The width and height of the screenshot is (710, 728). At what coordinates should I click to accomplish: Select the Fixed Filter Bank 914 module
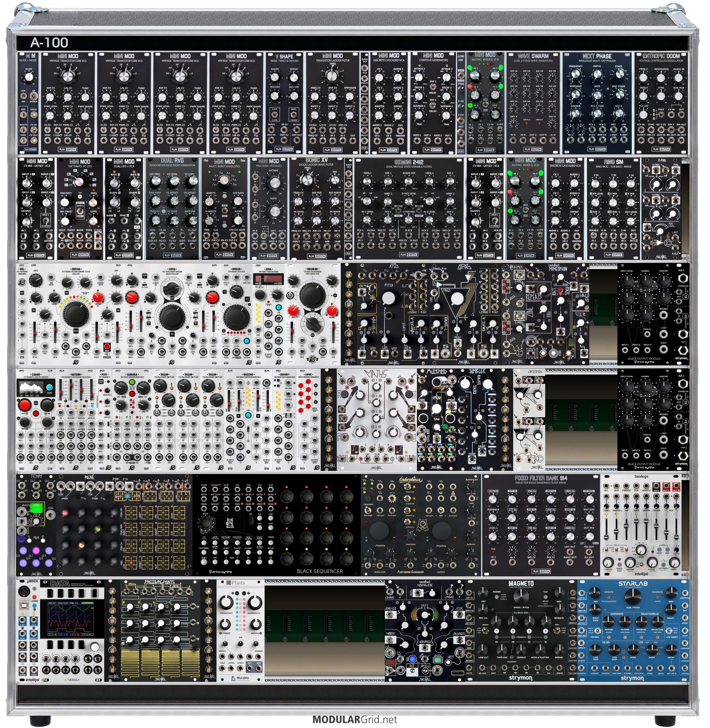pos(541,525)
